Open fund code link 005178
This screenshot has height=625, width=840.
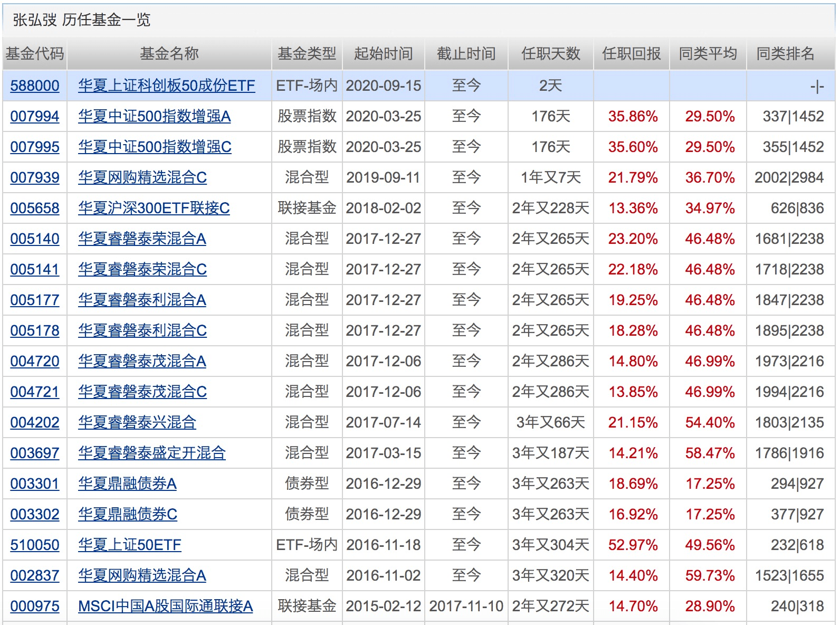click(x=35, y=330)
